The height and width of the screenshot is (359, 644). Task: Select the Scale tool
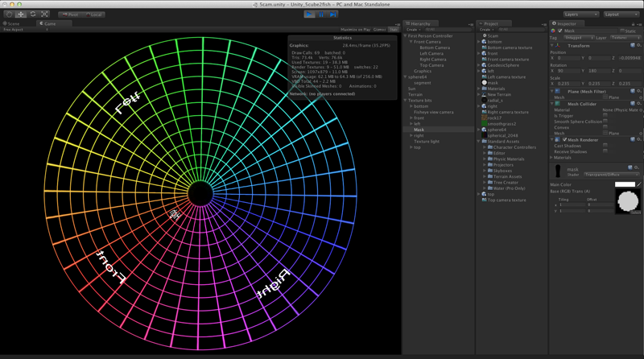click(x=45, y=14)
